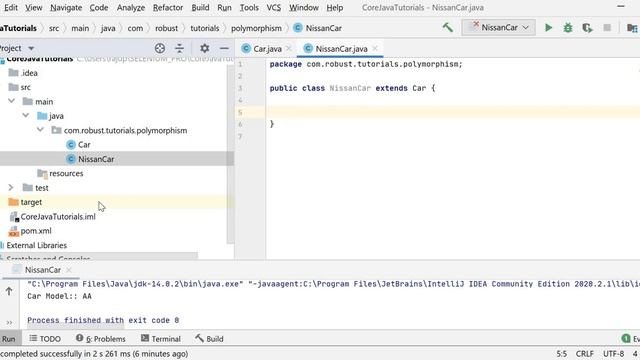Screen dimensions: 640x360
Task: Open the Run menu
Action: (224, 8)
